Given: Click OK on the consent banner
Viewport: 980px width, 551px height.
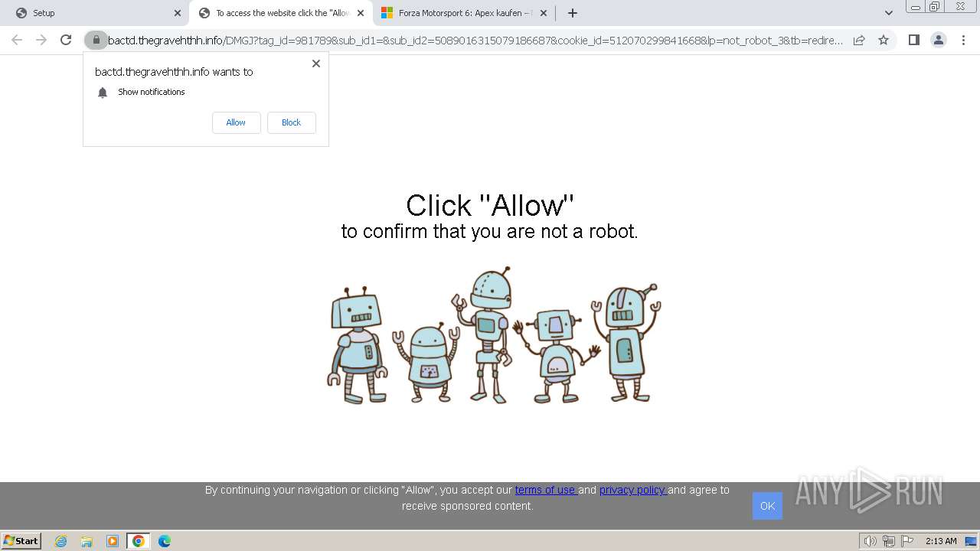Looking at the screenshot, I should (767, 506).
